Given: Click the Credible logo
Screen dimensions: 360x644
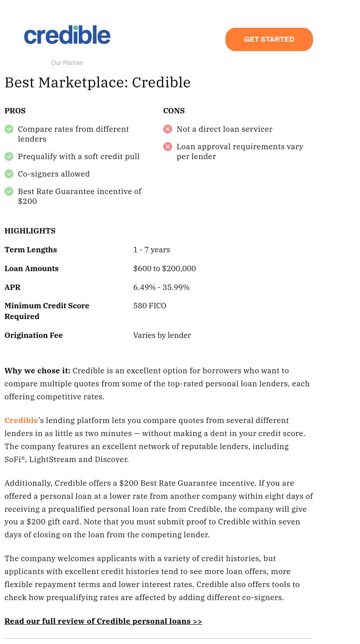Looking at the screenshot, I should pyautogui.click(x=67, y=35).
